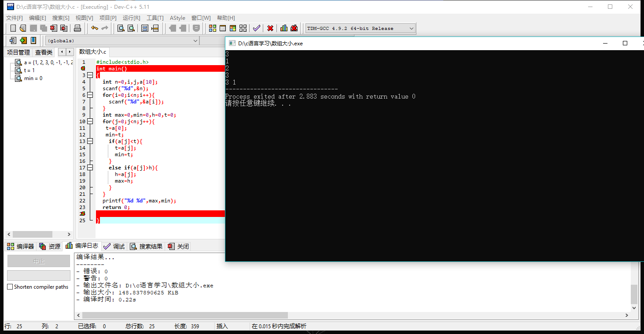Stop execution with the red X icon
Screen dimensions: 644x334
270,28
